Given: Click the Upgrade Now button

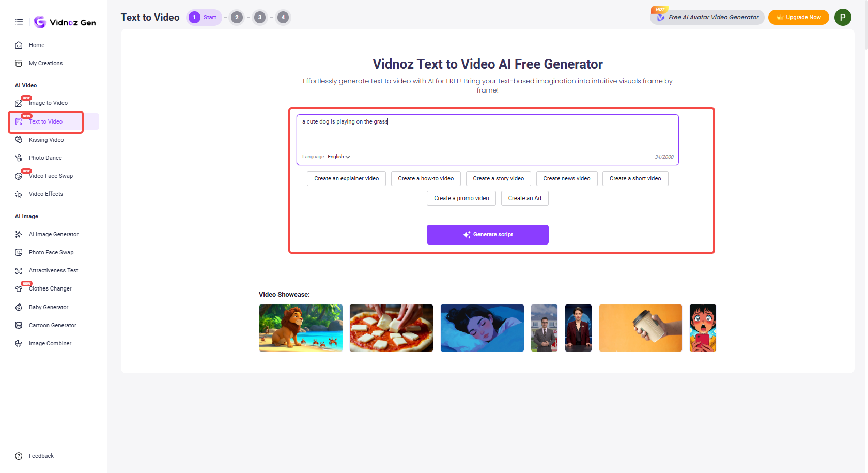Looking at the screenshot, I should click(798, 17).
